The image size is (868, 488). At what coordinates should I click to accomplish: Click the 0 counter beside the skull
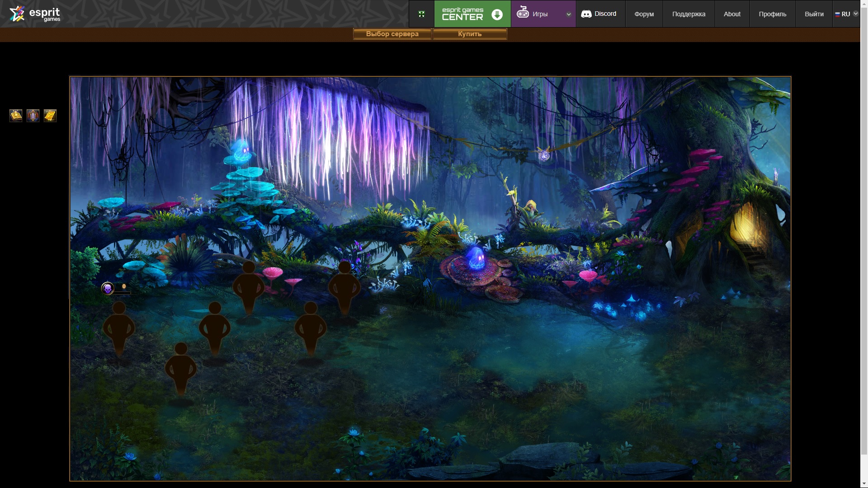(124, 286)
